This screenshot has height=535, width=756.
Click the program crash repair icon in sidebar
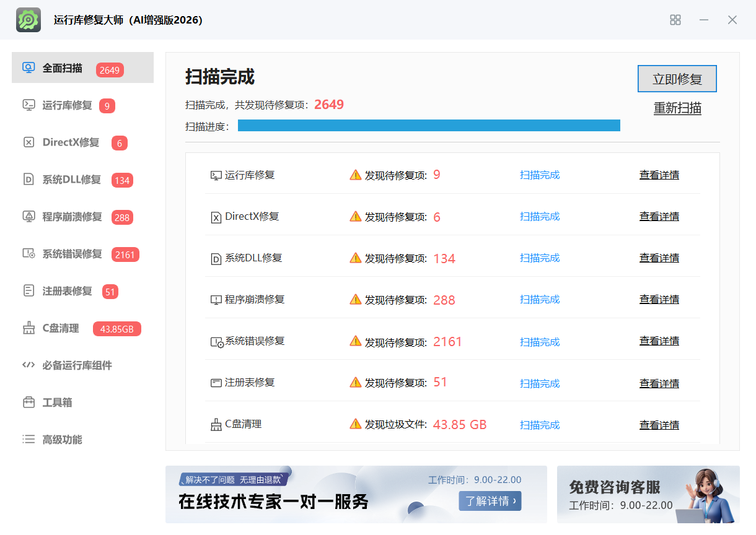coord(29,217)
